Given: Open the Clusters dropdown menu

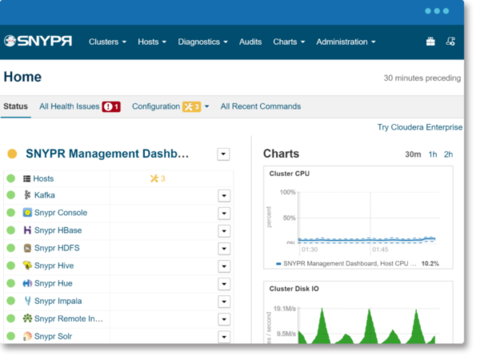Looking at the screenshot, I should pyautogui.click(x=107, y=42).
